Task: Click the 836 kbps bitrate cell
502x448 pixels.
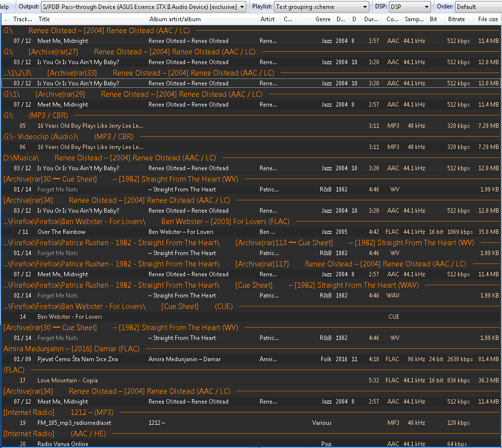Action: coord(459,380)
